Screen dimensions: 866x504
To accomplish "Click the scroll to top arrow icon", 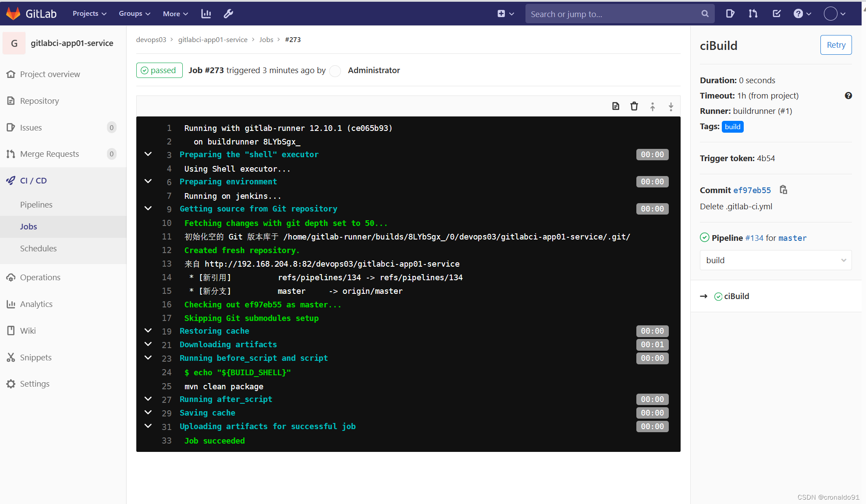I will tap(653, 106).
